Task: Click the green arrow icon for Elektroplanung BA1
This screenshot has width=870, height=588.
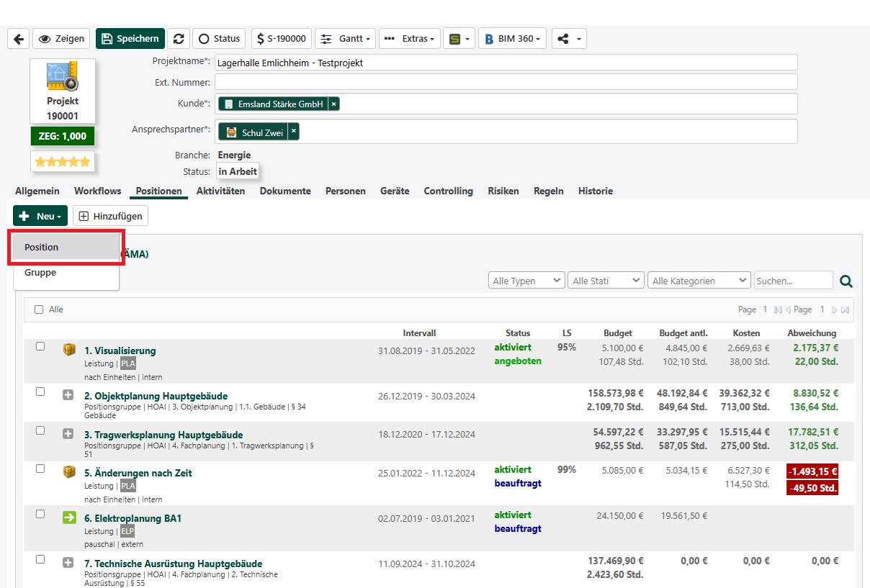Action: click(69, 517)
